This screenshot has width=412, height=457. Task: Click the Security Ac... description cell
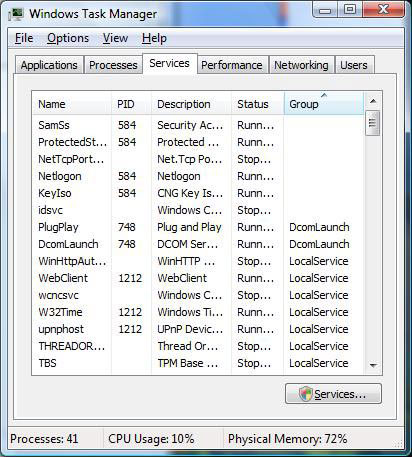(x=190, y=125)
